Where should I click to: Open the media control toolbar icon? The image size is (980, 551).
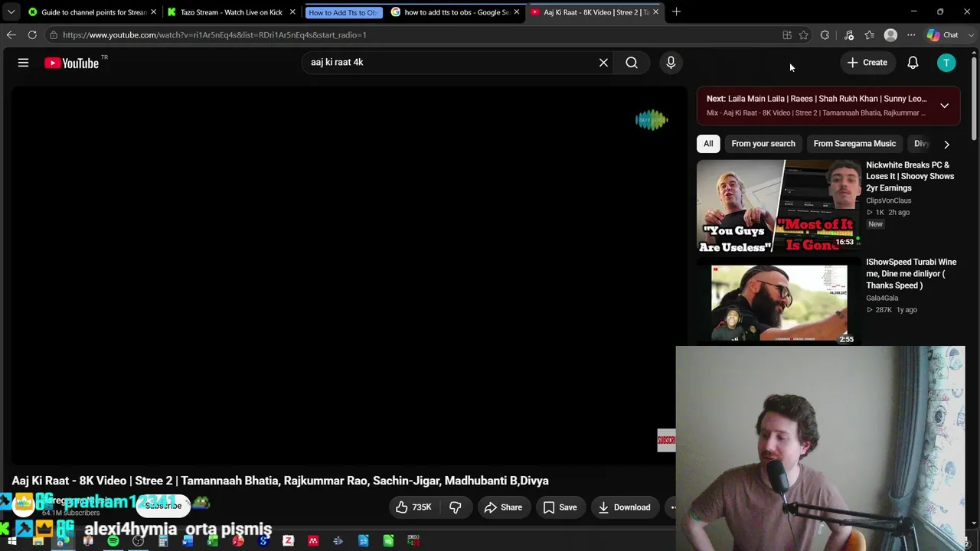tap(848, 35)
